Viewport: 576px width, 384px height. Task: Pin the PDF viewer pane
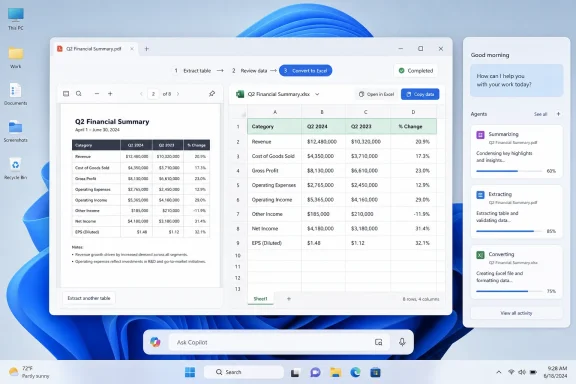point(212,94)
